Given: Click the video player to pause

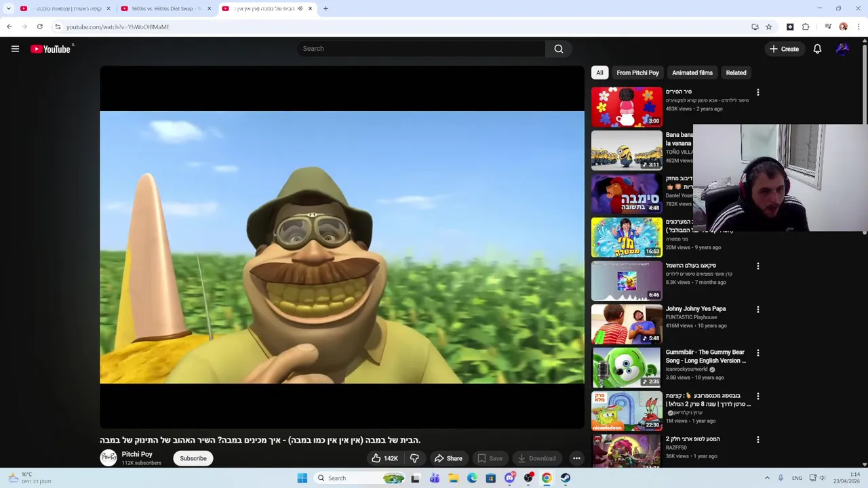Looking at the screenshot, I should 342,247.
